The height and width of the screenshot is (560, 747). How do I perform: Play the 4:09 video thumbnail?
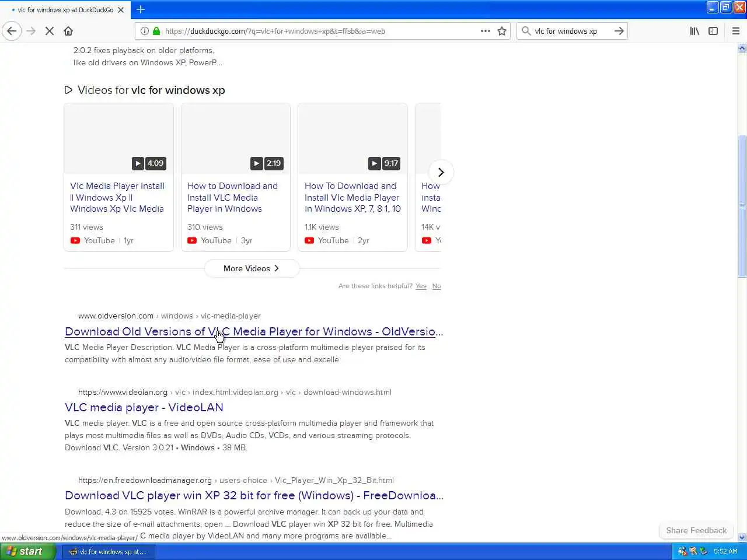pyautogui.click(x=118, y=139)
